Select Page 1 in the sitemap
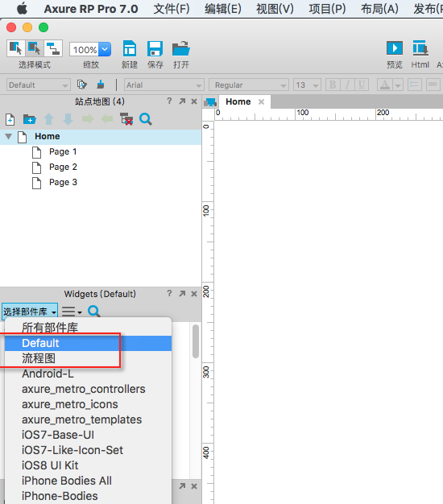Viewport: 443px width, 504px height. tap(63, 151)
